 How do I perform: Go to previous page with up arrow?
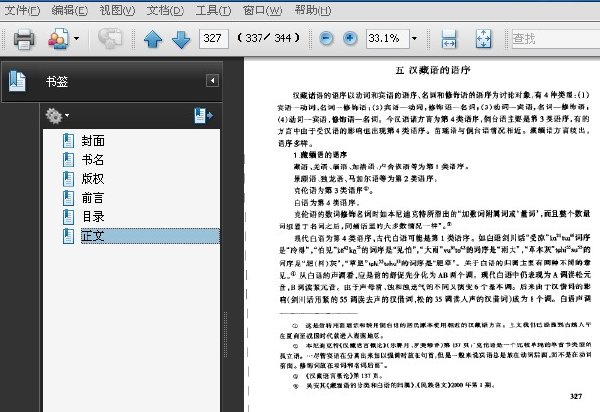point(153,39)
